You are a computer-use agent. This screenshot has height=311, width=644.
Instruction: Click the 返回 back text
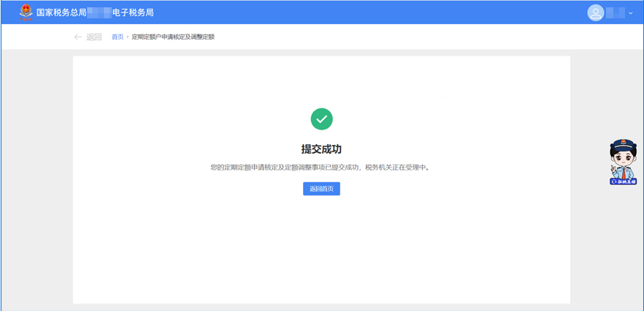[x=94, y=37]
